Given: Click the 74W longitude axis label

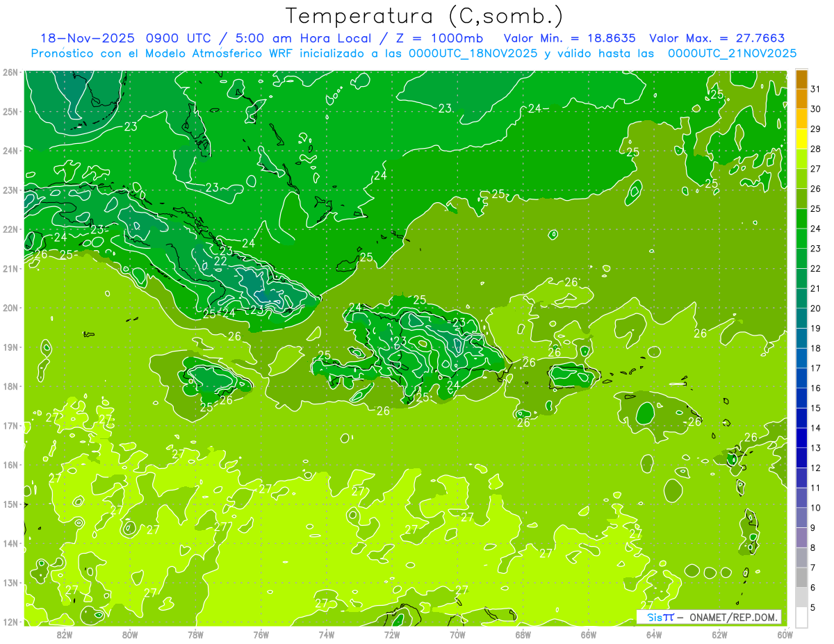Looking at the screenshot, I should pyautogui.click(x=326, y=634).
